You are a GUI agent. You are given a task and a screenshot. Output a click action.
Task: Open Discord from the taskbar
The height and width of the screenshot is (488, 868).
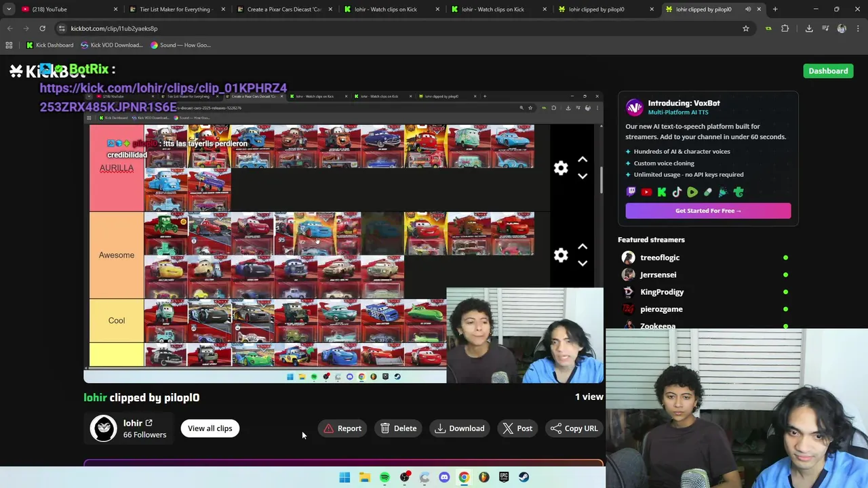pos(444,477)
